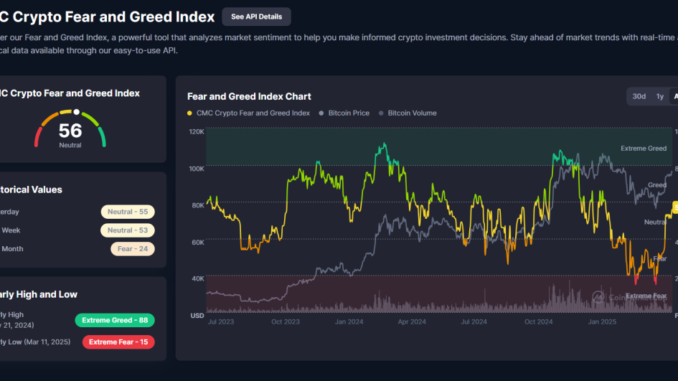Click the Neutral label under the gauge
678x381 pixels.
point(70,145)
